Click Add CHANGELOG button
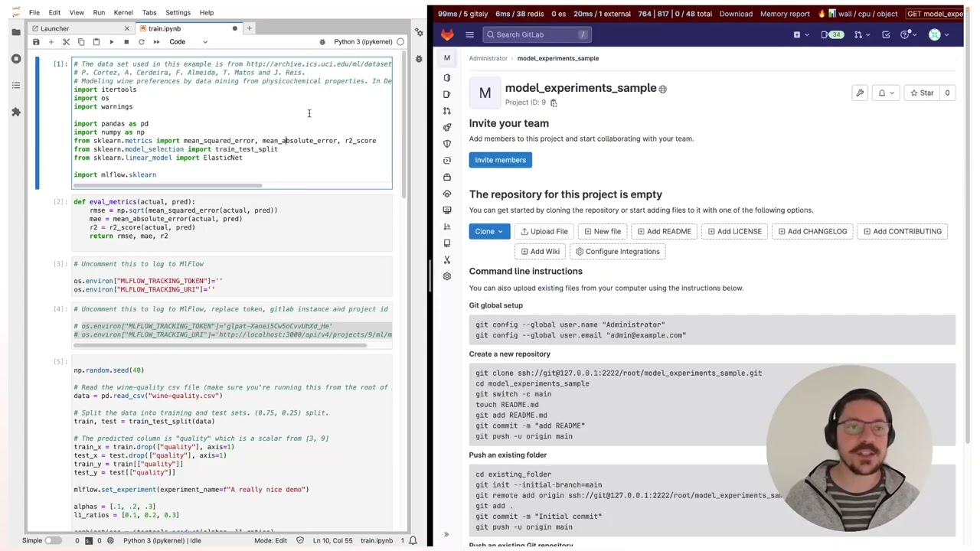 [x=812, y=231]
